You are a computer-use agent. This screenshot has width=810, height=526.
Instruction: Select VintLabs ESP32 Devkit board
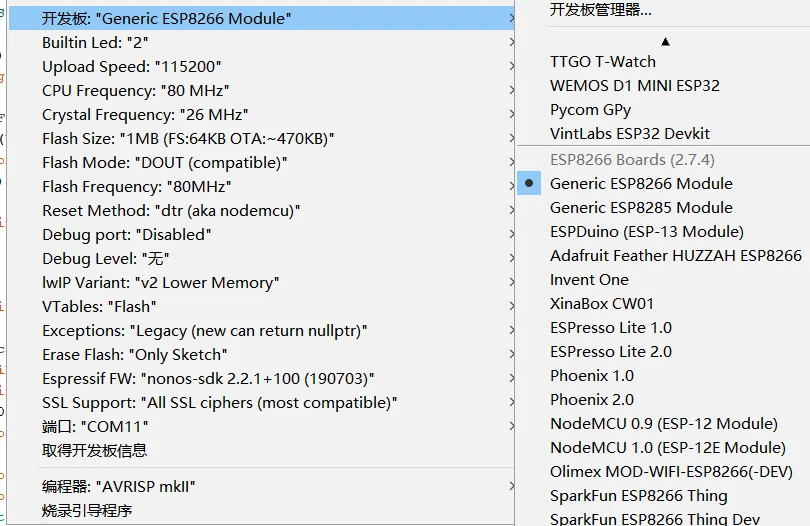point(630,134)
